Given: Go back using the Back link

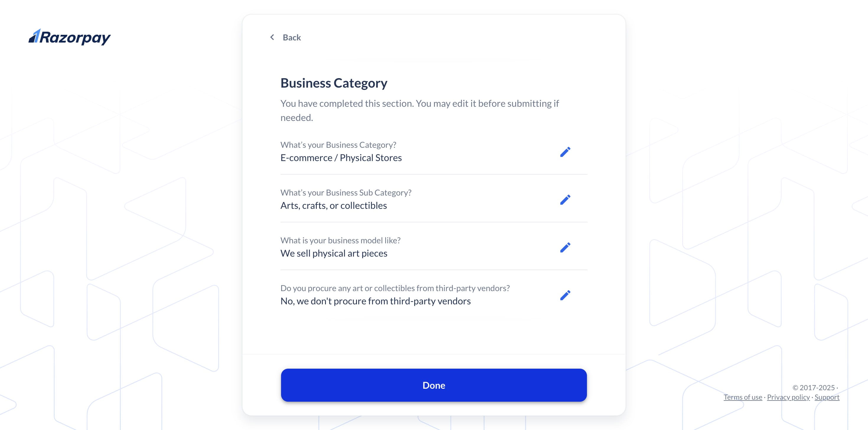Looking at the screenshot, I should (x=292, y=37).
